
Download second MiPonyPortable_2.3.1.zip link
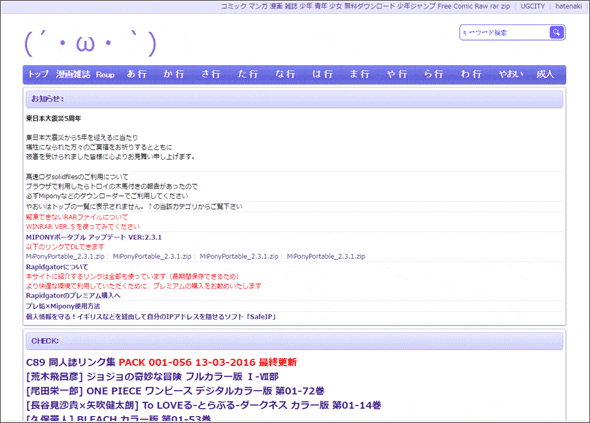(x=152, y=256)
